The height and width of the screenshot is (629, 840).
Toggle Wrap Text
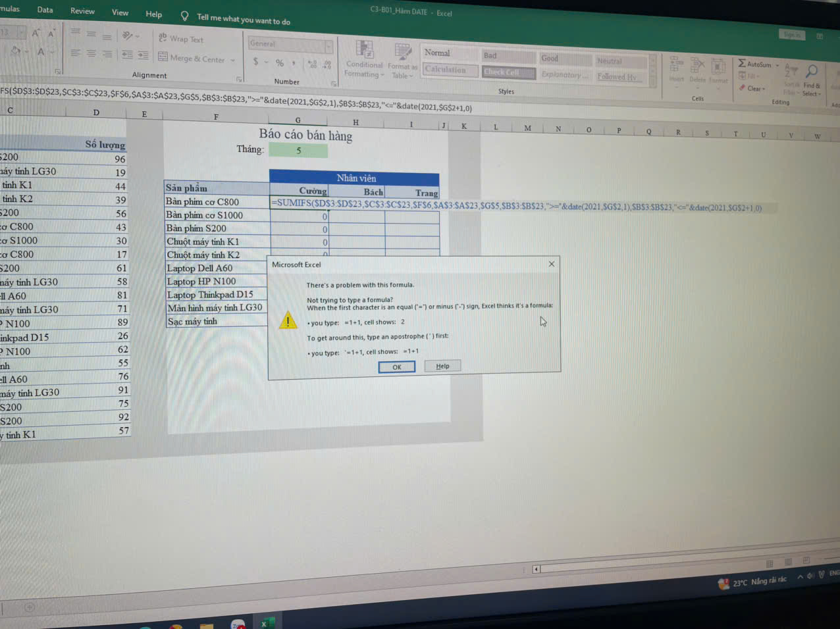pos(181,39)
